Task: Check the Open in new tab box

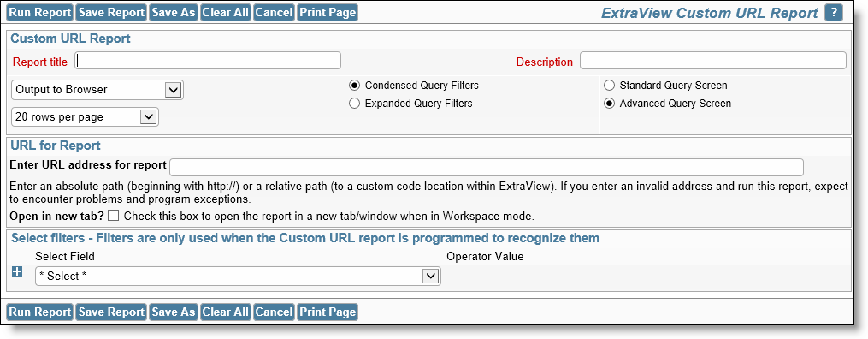Action: (114, 216)
